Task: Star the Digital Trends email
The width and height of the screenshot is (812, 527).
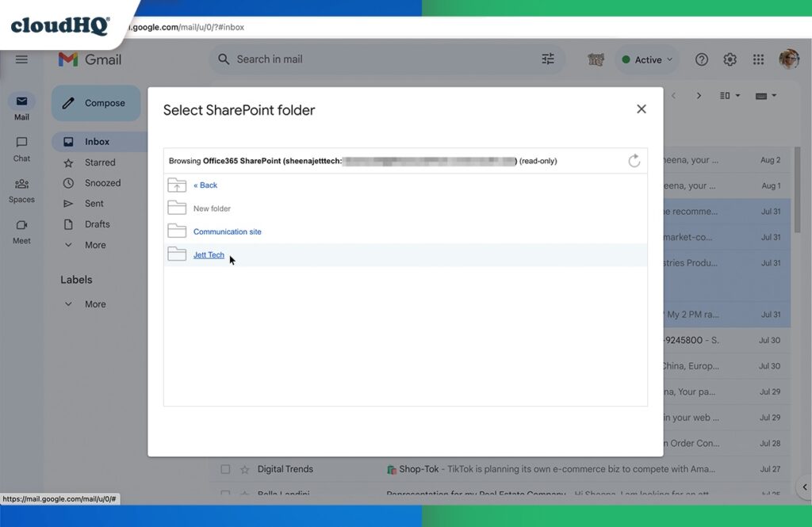Action: pos(245,469)
